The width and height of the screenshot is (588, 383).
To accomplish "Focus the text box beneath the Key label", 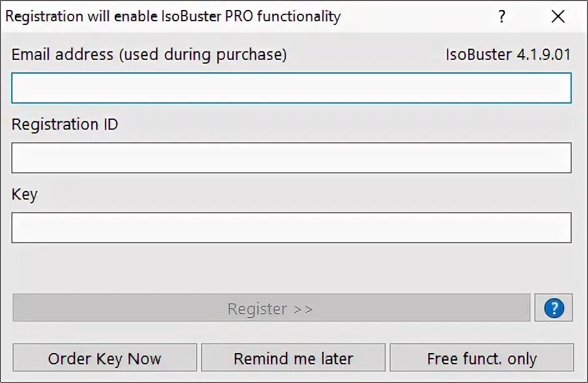I will click(x=292, y=228).
